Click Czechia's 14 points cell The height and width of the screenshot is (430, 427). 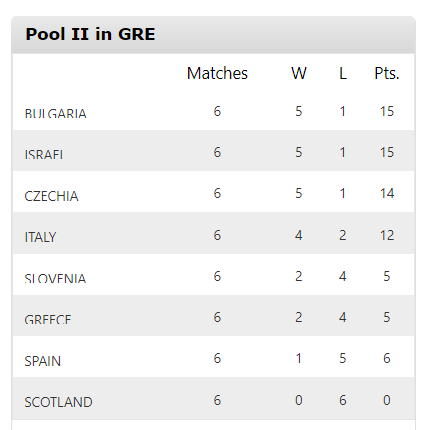[387, 193]
